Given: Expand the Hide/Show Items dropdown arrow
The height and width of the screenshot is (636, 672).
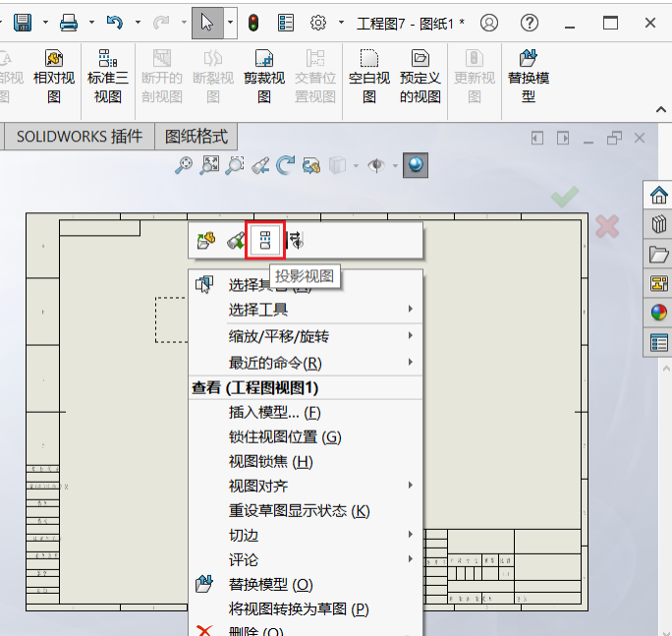Looking at the screenshot, I should pos(395,165).
